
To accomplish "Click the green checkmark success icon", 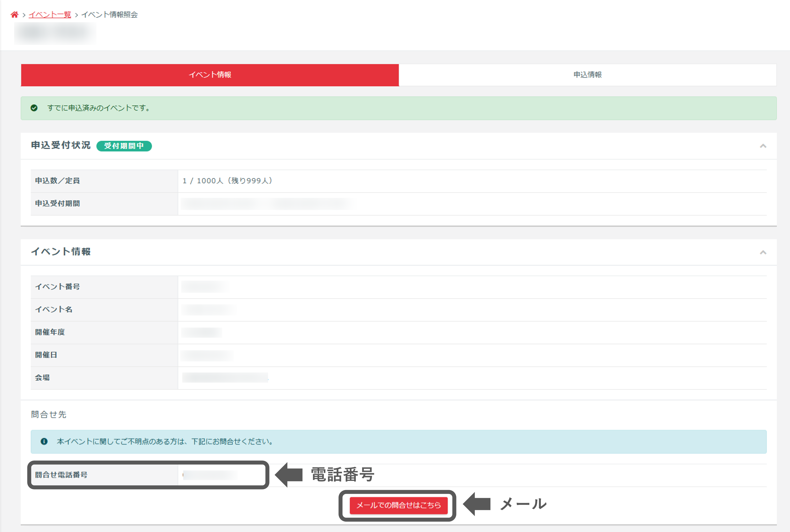I will 34,108.
